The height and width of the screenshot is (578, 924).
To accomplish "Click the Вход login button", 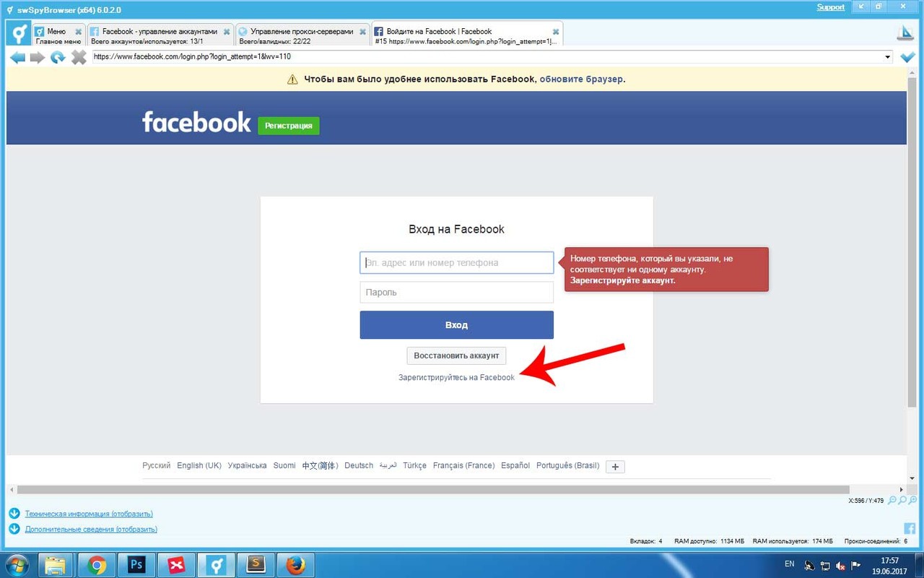I will 456,325.
